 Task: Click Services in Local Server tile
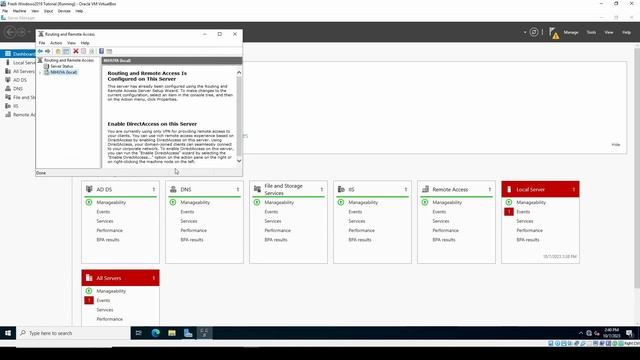pyautogui.click(x=525, y=221)
